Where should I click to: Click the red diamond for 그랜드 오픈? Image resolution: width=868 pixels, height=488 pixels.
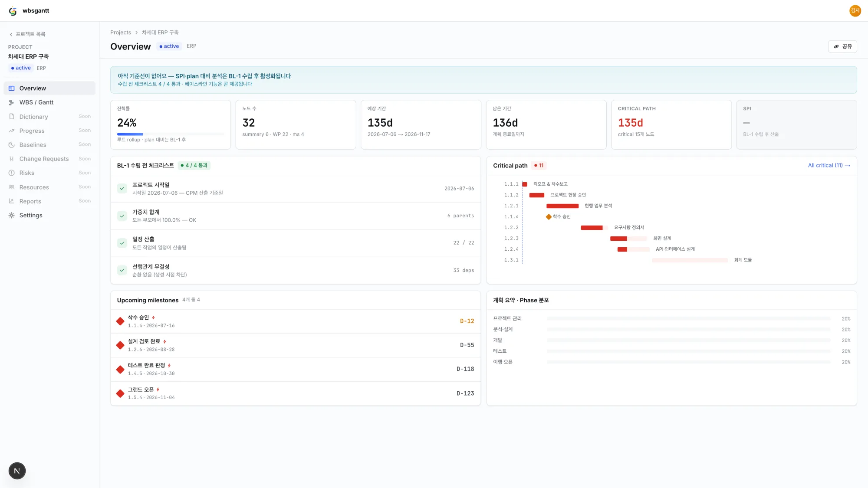(x=120, y=393)
